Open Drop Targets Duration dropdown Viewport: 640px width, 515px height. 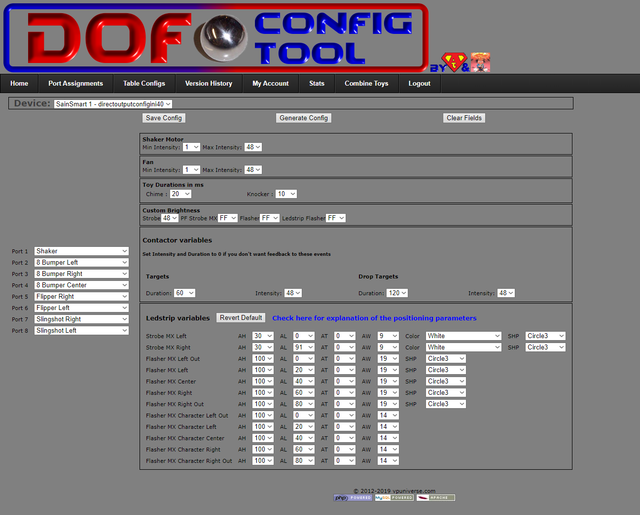(x=397, y=293)
